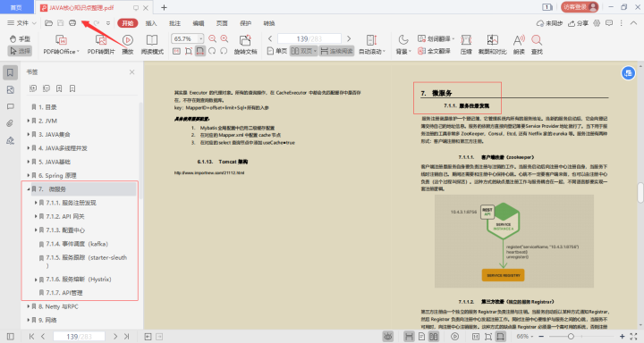
Task: Open file via folder icon in quick toolbar
Action: point(48,23)
